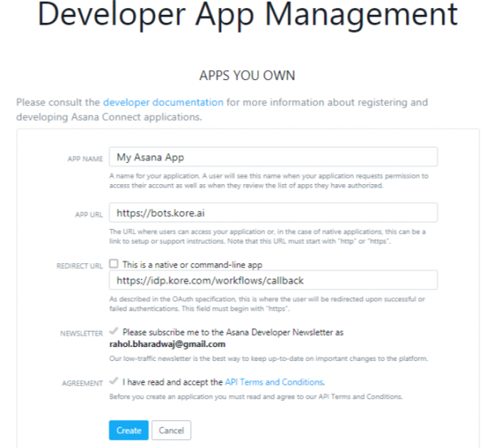Click the Redirect URL input field

[x=273, y=280]
